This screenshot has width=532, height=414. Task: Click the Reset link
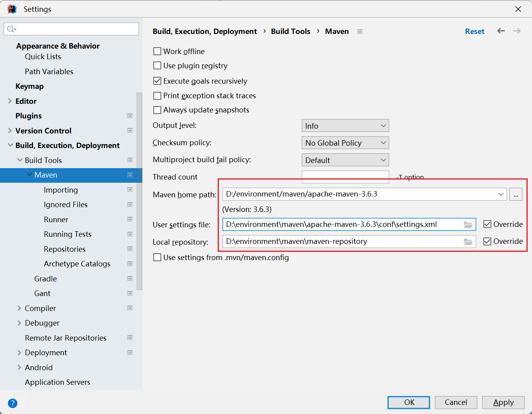click(x=474, y=31)
